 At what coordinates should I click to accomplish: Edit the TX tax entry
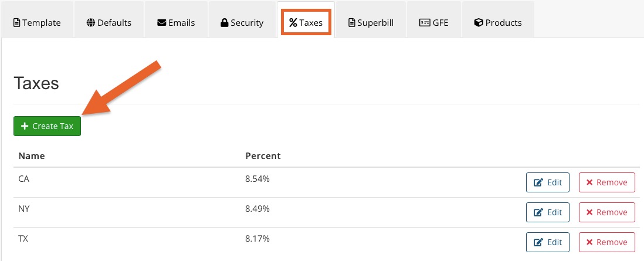point(547,242)
